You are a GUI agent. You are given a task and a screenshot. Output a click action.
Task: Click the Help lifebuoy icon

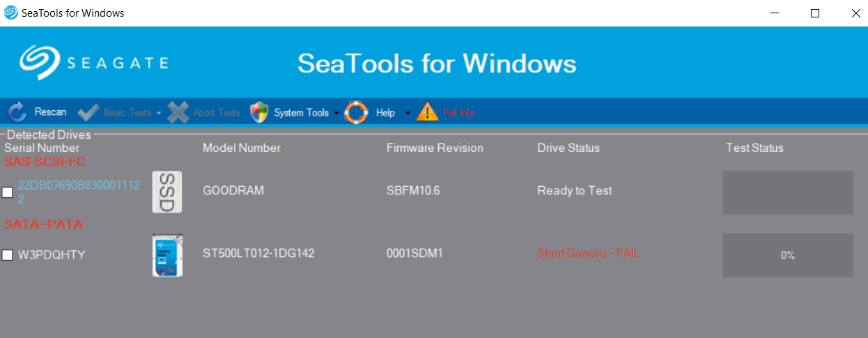point(356,112)
